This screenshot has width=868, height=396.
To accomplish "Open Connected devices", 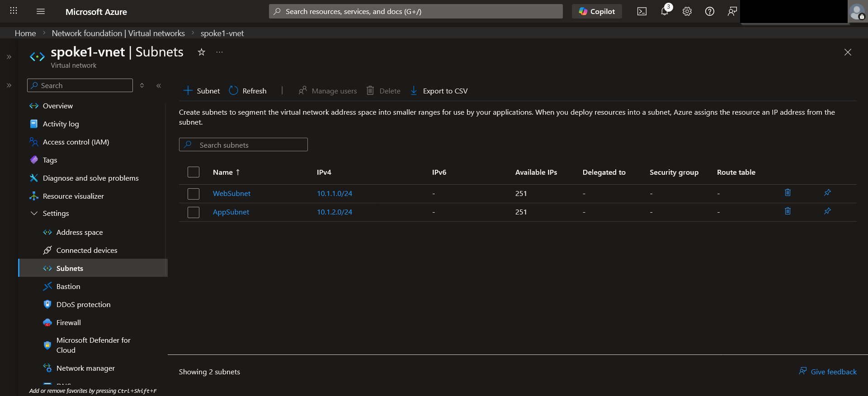I will 87,250.
